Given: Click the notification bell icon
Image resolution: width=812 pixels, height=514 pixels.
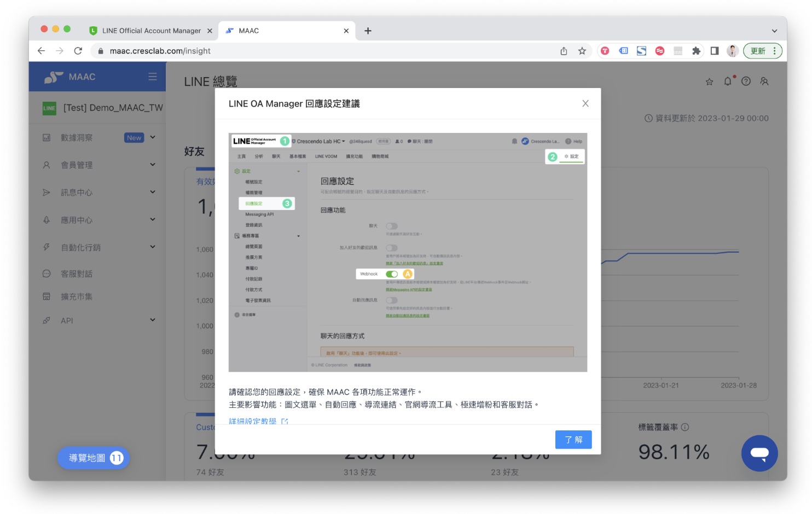Looking at the screenshot, I should (x=727, y=81).
